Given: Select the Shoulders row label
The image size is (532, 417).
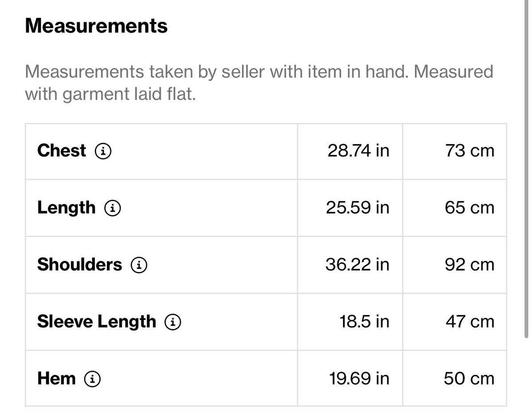Looking at the screenshot, I should pyautogui.click(x=79, y=264).
